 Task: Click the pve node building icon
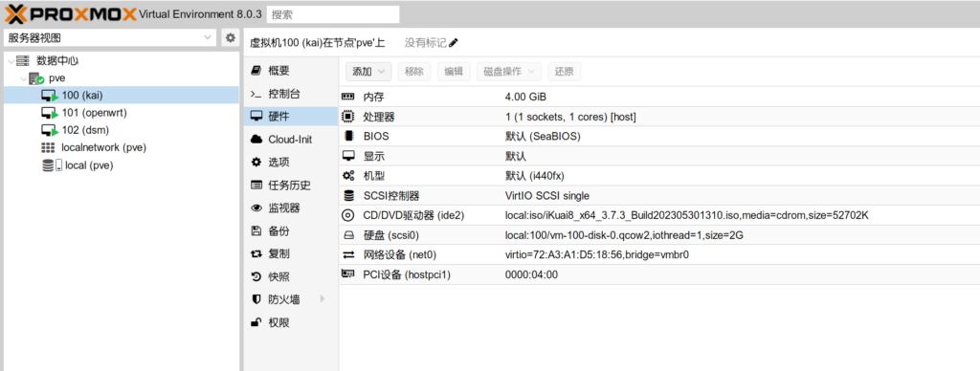coord(36,78)
